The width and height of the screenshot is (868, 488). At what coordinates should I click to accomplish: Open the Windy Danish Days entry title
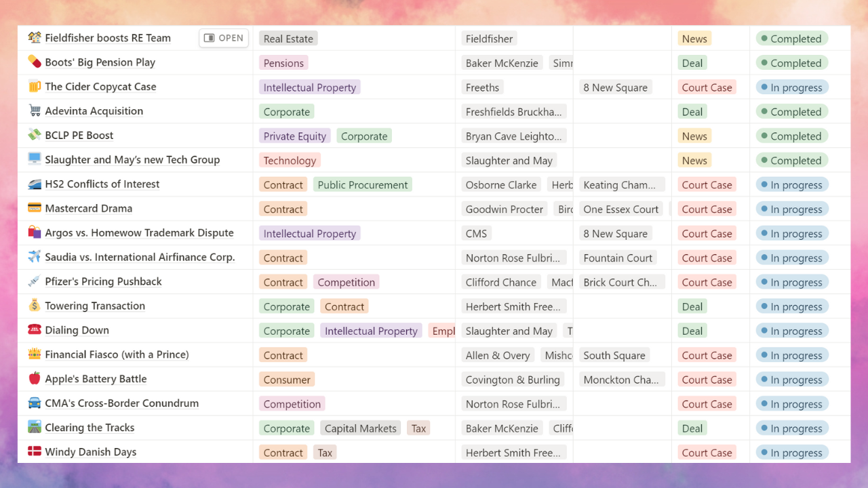tap(91, 452)
